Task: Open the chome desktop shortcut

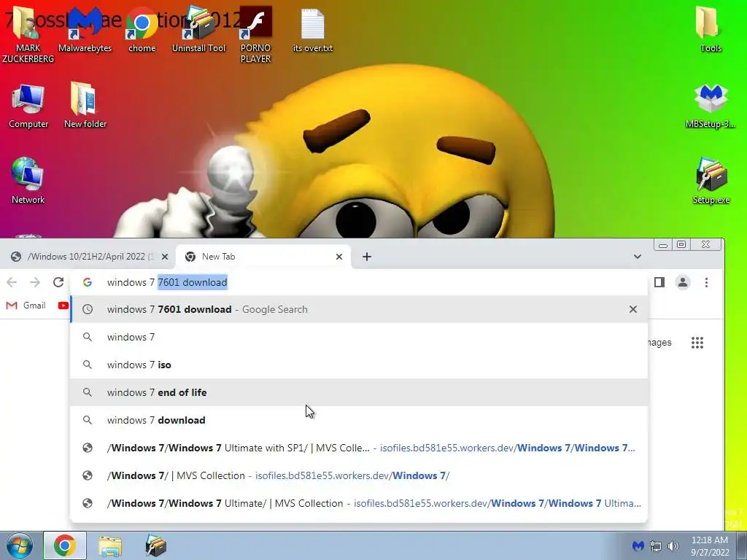Action: tap(142, 29)
